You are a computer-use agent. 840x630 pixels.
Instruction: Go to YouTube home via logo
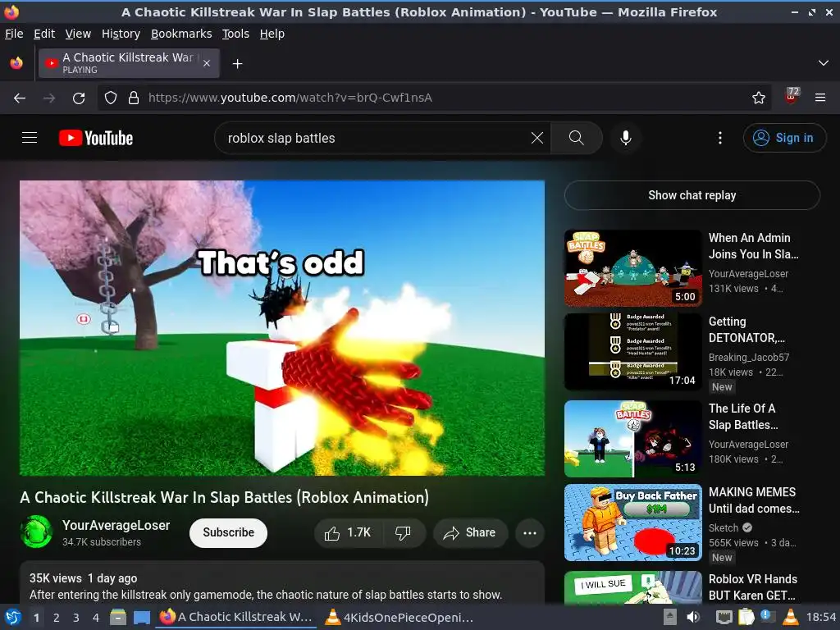click(x=96, y=138)
